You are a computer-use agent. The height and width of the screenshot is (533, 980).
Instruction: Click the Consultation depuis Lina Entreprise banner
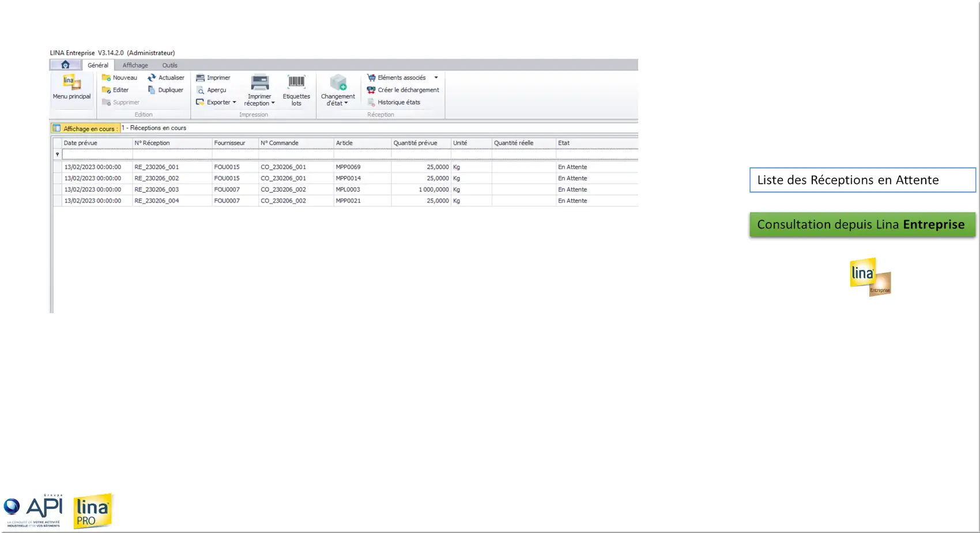click(862, 224)
